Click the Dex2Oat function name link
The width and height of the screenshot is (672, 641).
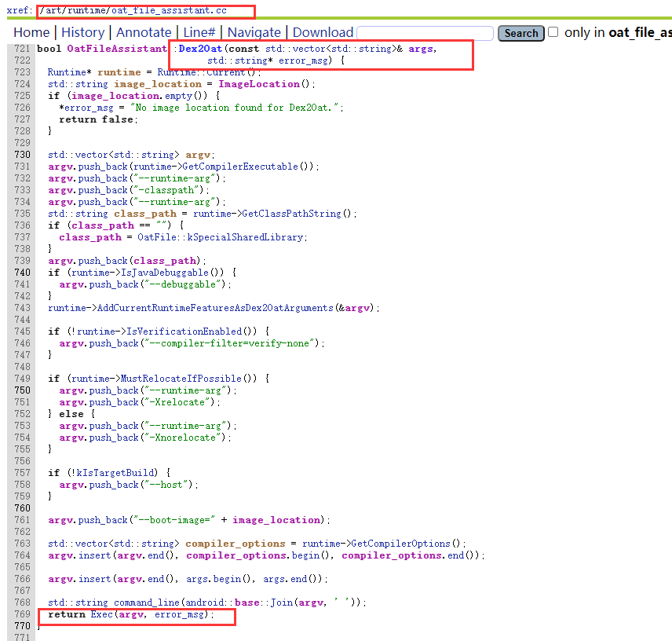coord(200,49)
